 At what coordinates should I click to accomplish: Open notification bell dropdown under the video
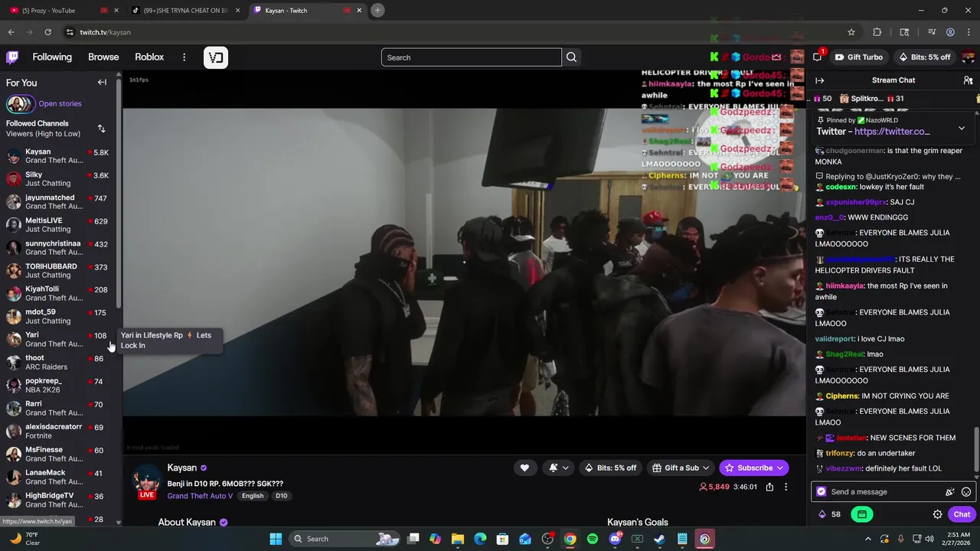(559, 468)
